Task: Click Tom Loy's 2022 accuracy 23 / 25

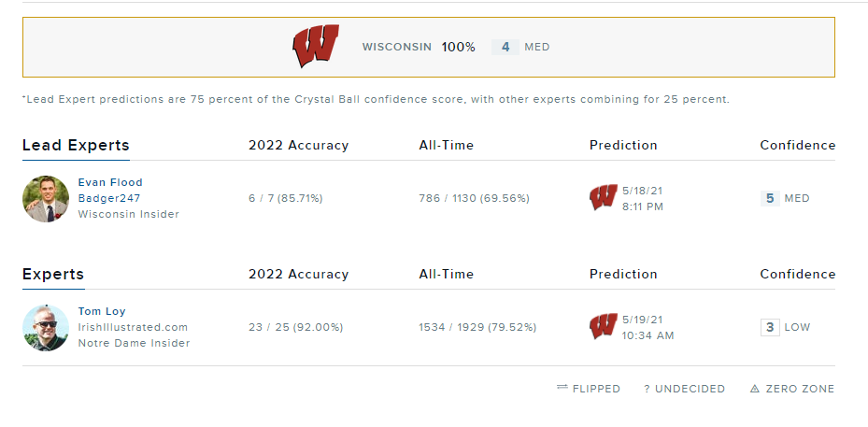Action: coord(295,327)
